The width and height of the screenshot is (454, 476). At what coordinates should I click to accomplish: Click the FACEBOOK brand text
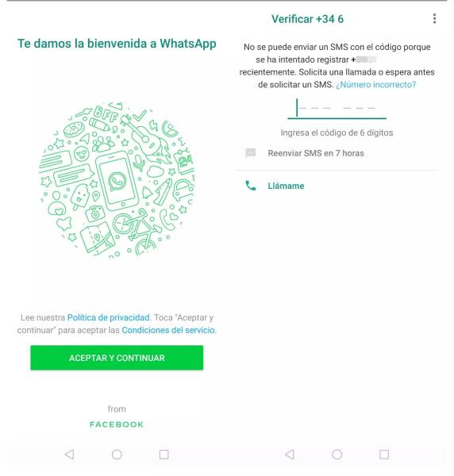coord(117,424)
